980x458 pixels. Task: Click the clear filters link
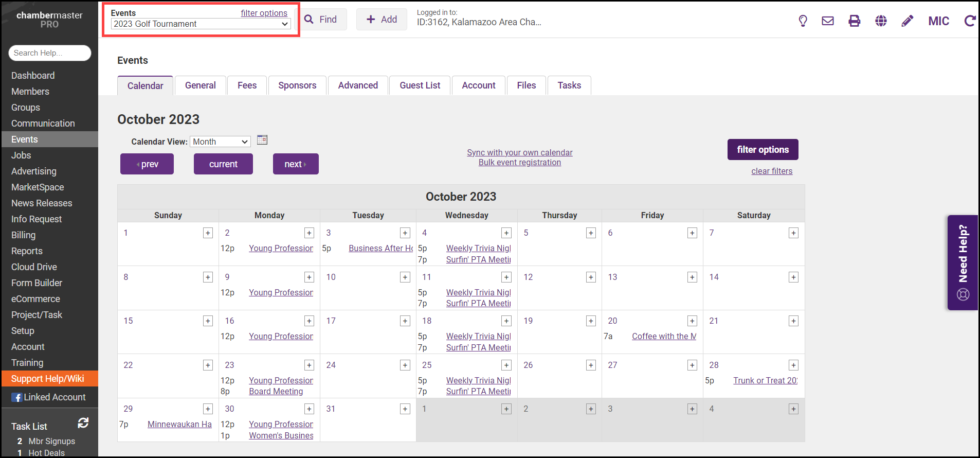point(772,171)
